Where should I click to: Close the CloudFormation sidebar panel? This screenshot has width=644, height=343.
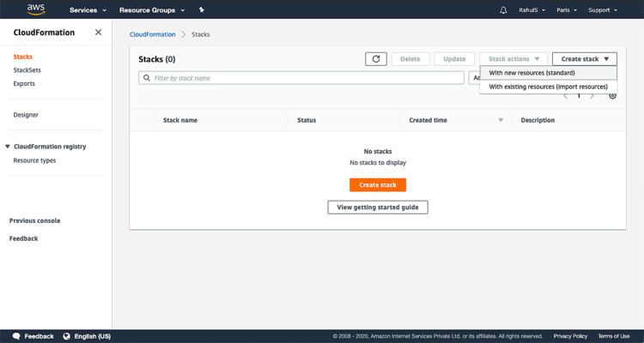tap(98, 33)
